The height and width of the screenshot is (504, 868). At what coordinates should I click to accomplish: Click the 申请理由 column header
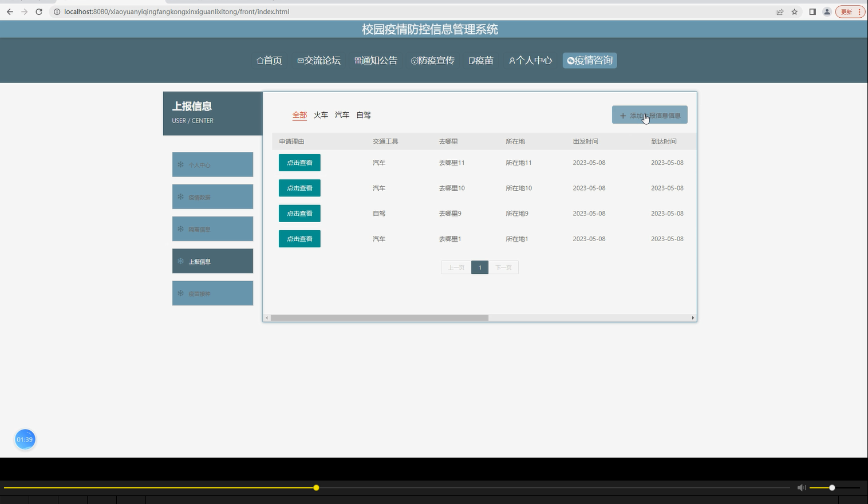click(x=291, y=141)
